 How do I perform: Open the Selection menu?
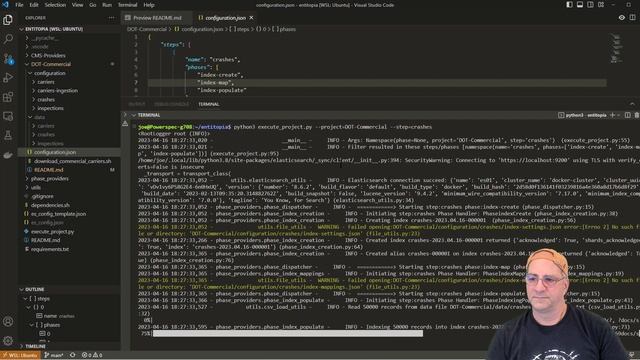tap(55, 5)
